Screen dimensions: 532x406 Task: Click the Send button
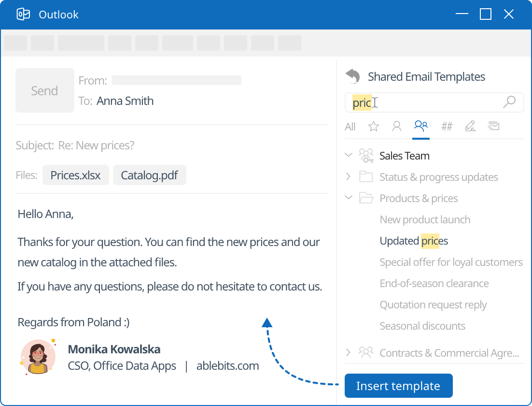(x=44, y=90)
